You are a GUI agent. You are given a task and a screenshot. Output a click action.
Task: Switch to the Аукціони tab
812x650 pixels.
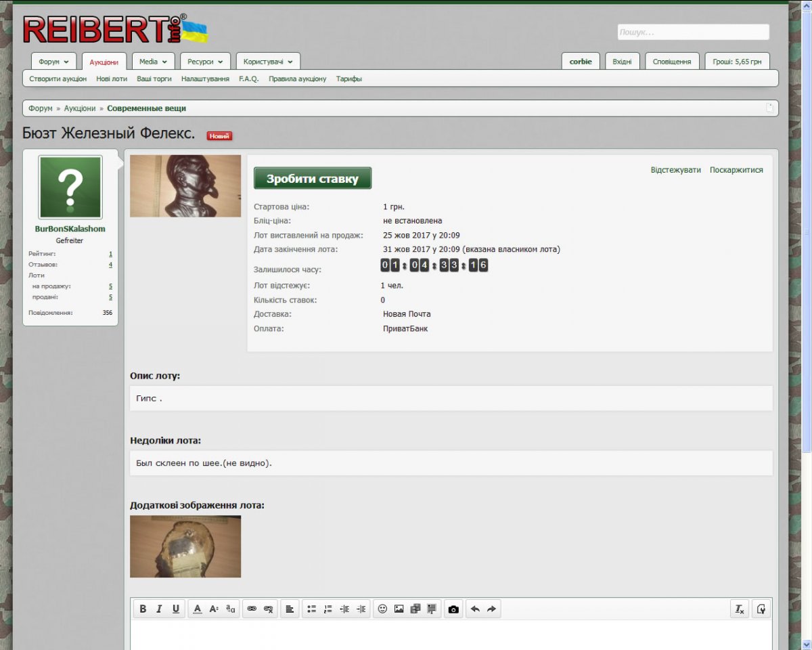pos(104,62)
